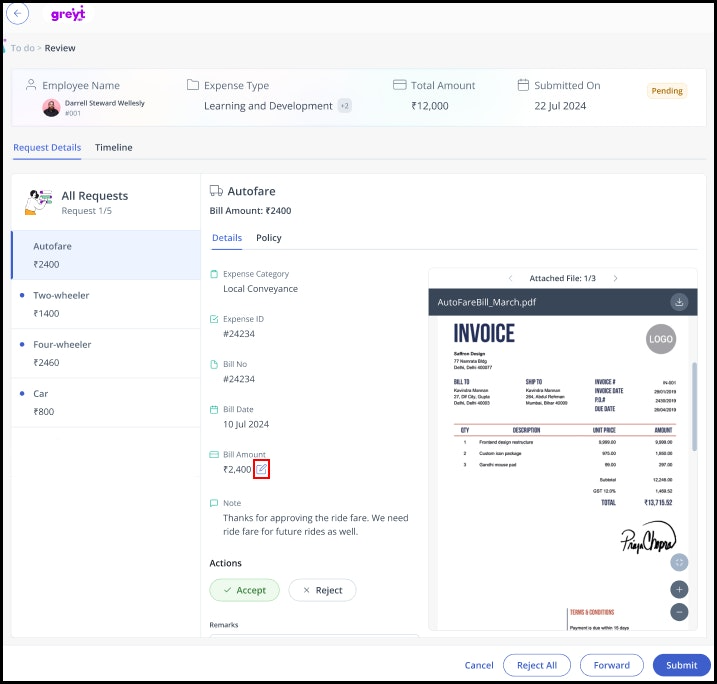Select the Two-wheeler request
Viewport: 717px width, 684px height.
point(106,304)
